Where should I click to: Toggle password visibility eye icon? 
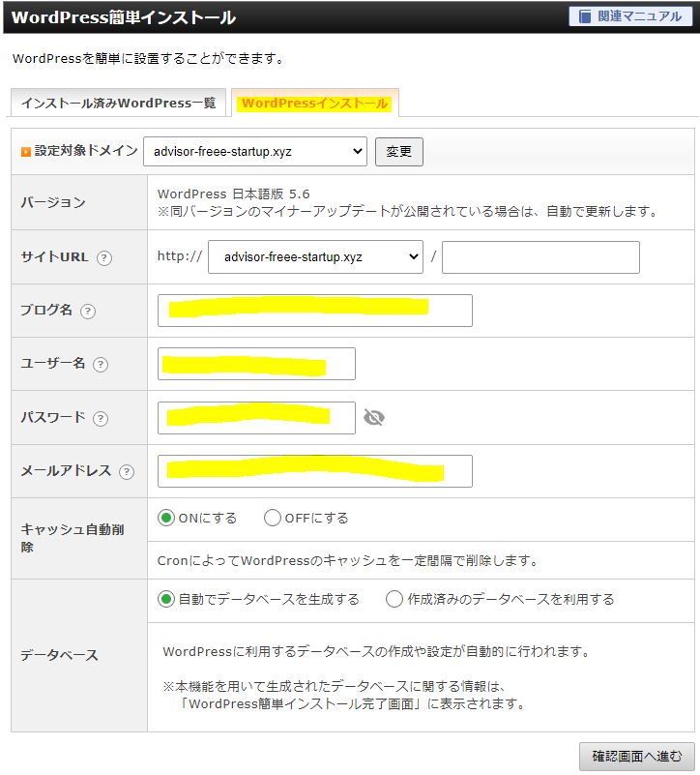[374, 418]
